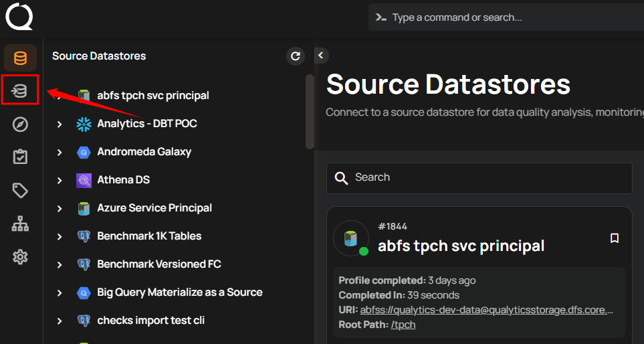Image resolution: width=644 pixels, height=344 pixels.
Task: Click the #1844 datastore ID
Action: [393, 226]
